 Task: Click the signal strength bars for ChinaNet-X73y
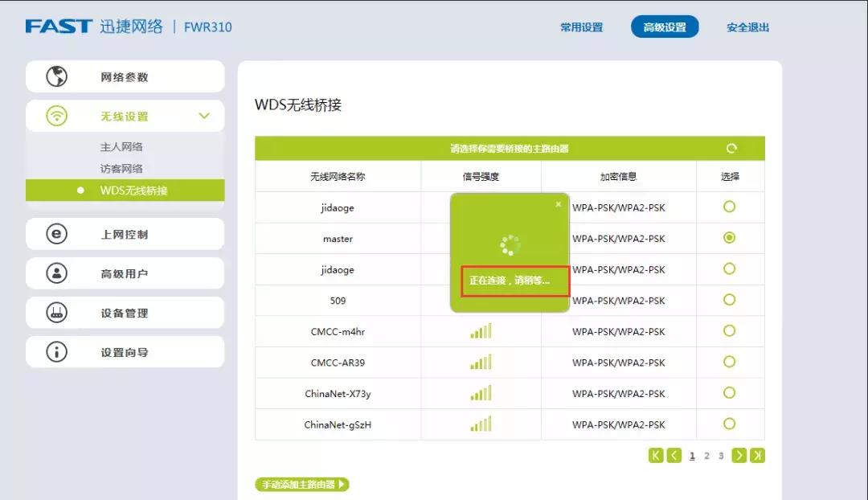coord(481,393)
